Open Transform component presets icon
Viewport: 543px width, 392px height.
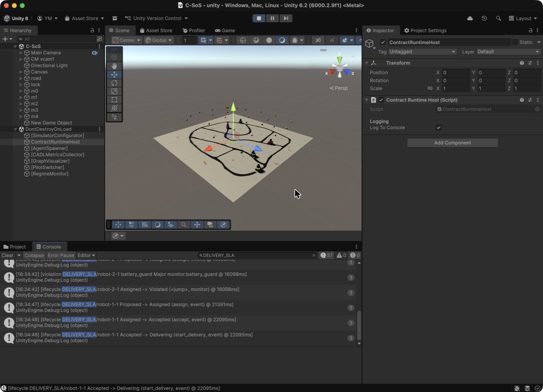tap(530, 63)
